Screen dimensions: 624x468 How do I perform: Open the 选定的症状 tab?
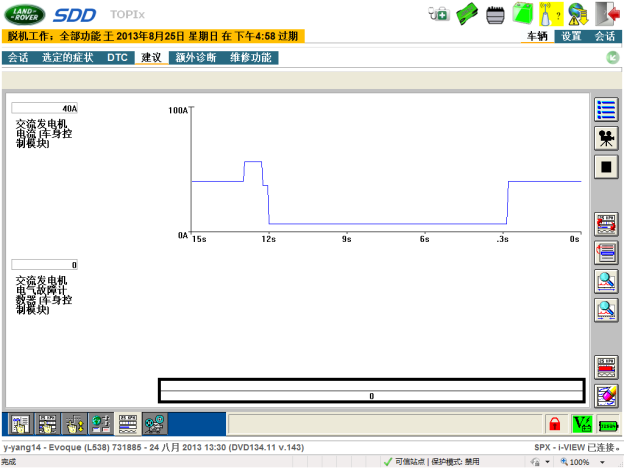coord(68,58)
